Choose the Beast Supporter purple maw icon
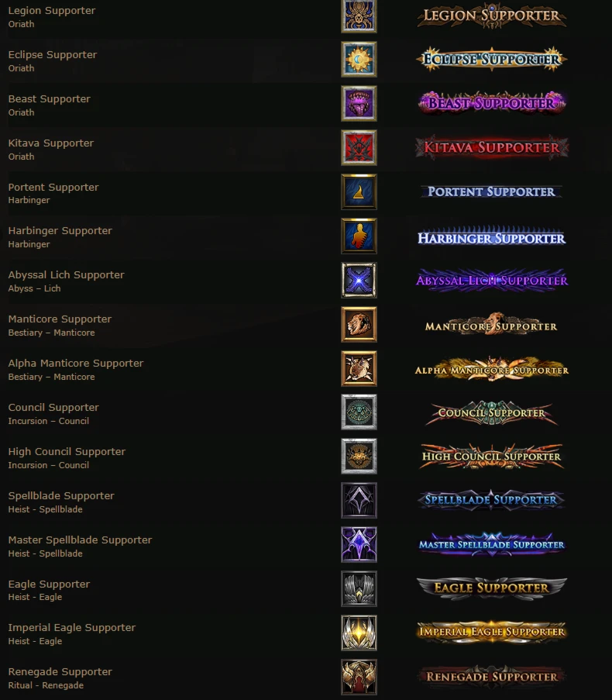 coord(359,104)
